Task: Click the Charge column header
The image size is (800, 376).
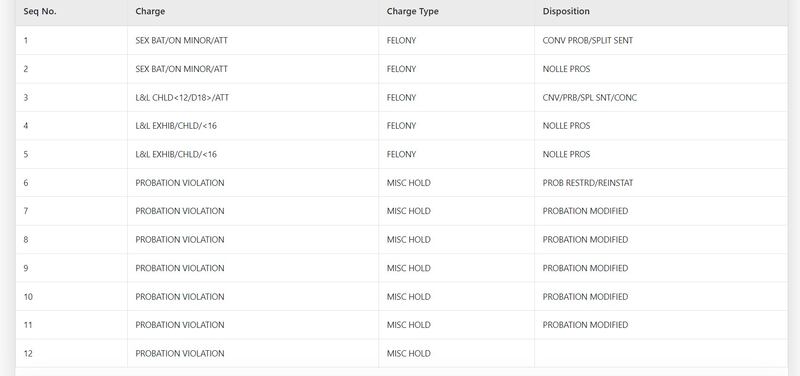Action: (x=150, y=11)
